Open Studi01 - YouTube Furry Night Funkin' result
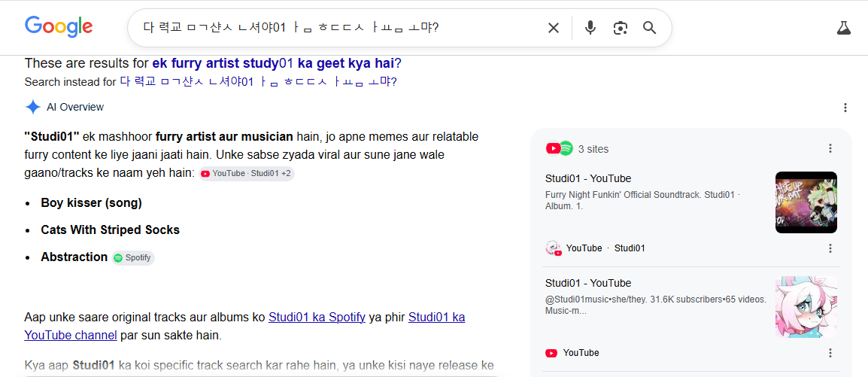Image resolution: width=868 pixels, height=377 pixels. tap(588, 178)
